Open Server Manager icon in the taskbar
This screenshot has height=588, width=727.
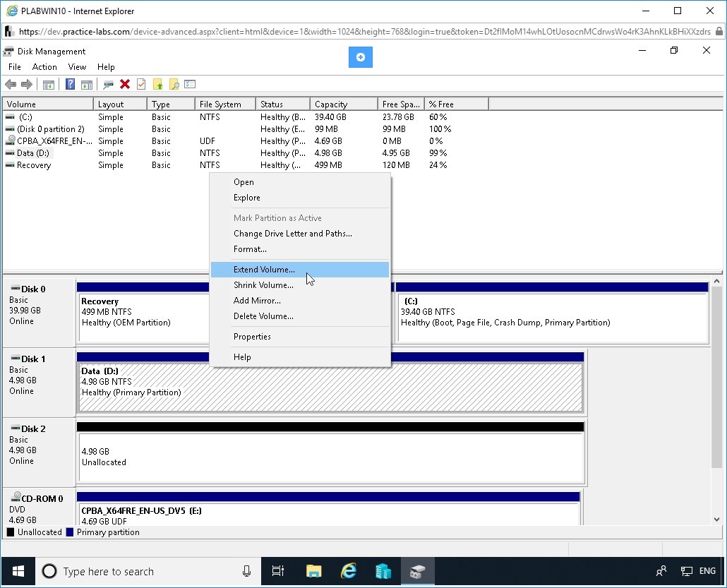coord(383,571)
